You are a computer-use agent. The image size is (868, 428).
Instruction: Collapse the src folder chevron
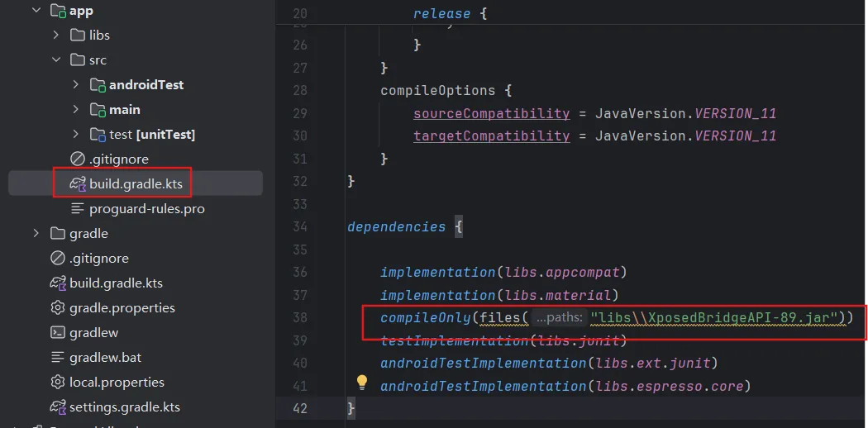click(x=55, y=59)
